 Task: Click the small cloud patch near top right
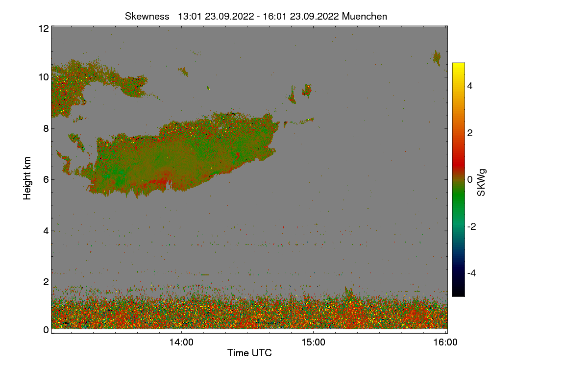click(x=436, y=57)
